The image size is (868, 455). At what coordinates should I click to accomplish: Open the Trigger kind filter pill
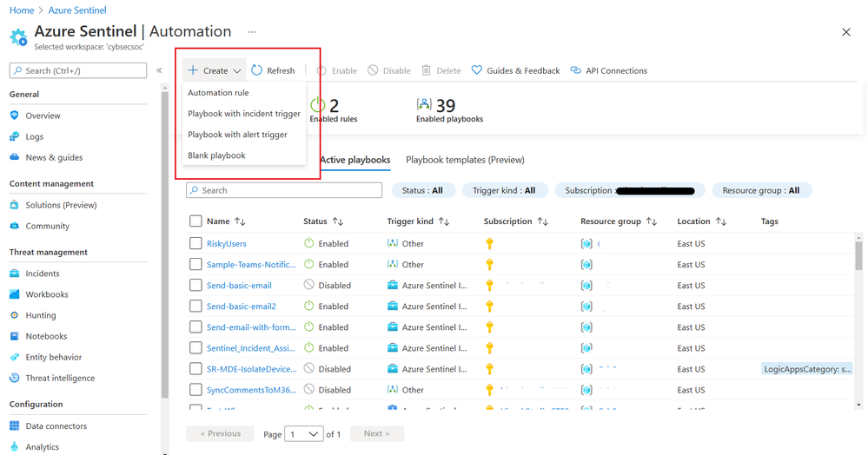click(504, 190)
